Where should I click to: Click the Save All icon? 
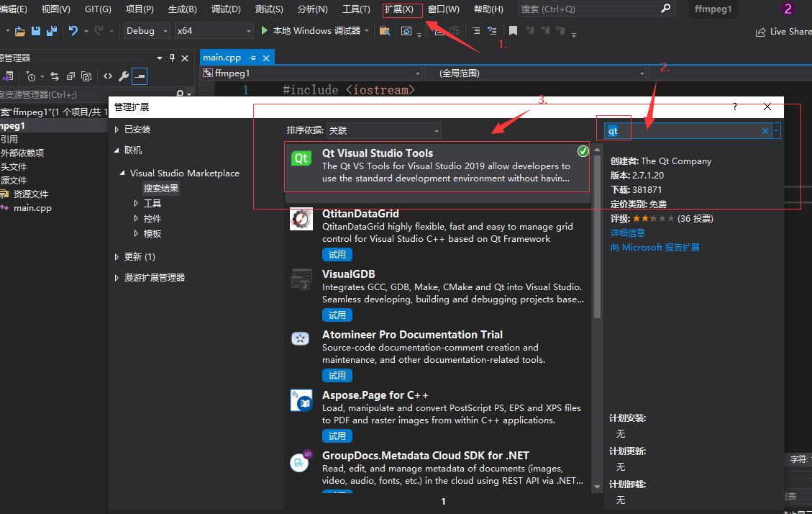coord(51,31)
